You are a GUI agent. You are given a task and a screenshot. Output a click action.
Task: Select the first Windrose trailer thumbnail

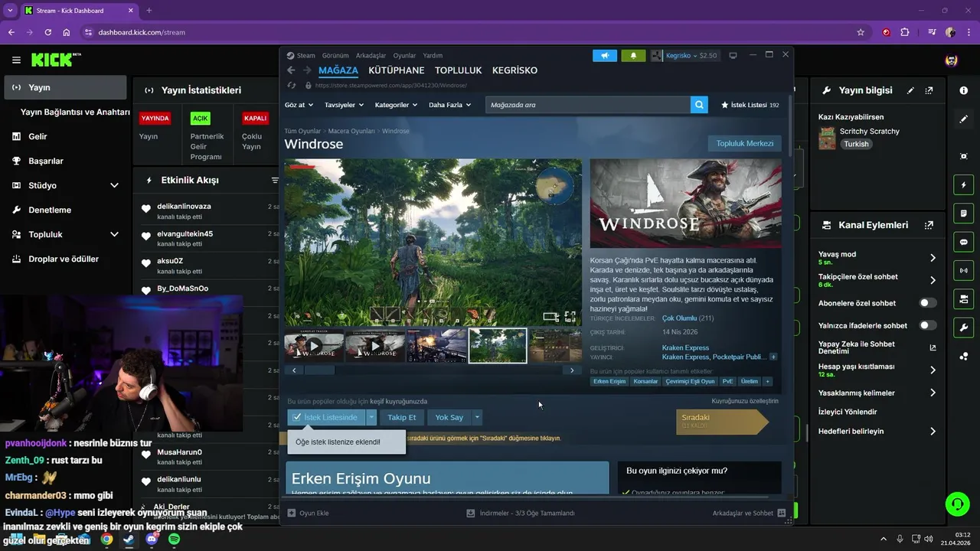click(x=314, y=346)
